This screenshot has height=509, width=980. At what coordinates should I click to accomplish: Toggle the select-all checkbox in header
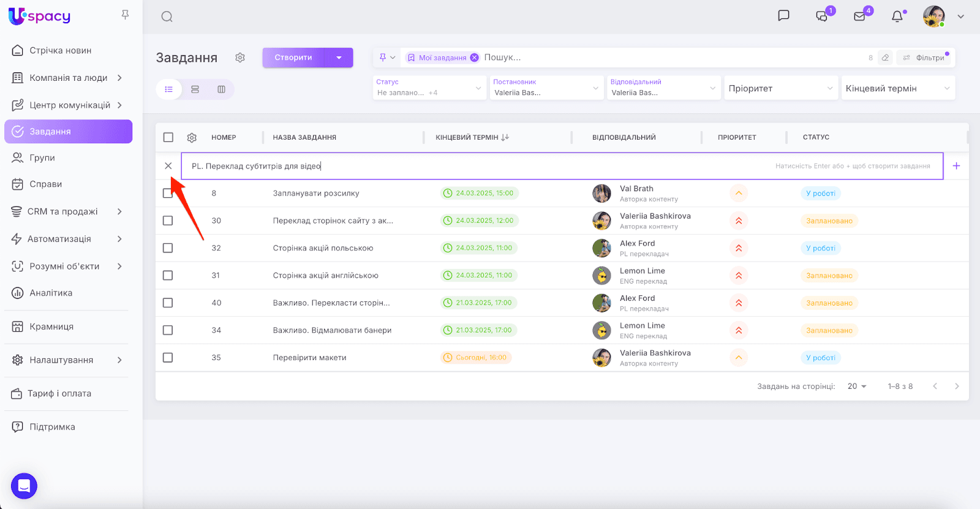168,137
